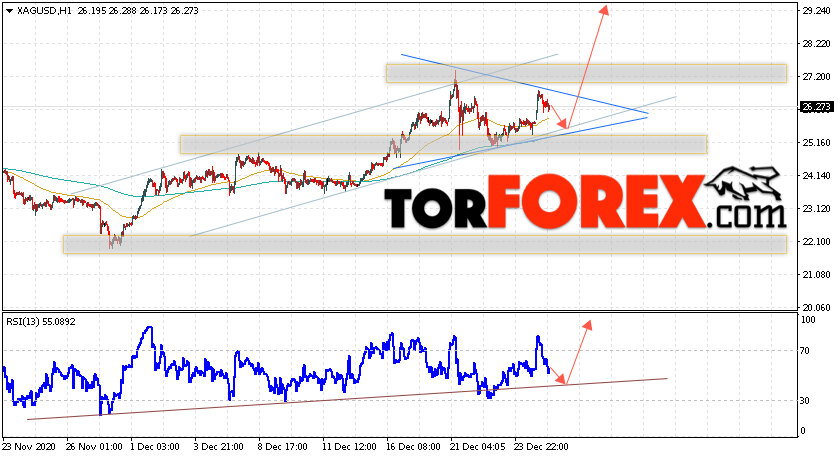The width and height of the screenshot is (838, 458).
Task: Select the 3 Dec 21:00 time label
Action: [x=219, y=446]
